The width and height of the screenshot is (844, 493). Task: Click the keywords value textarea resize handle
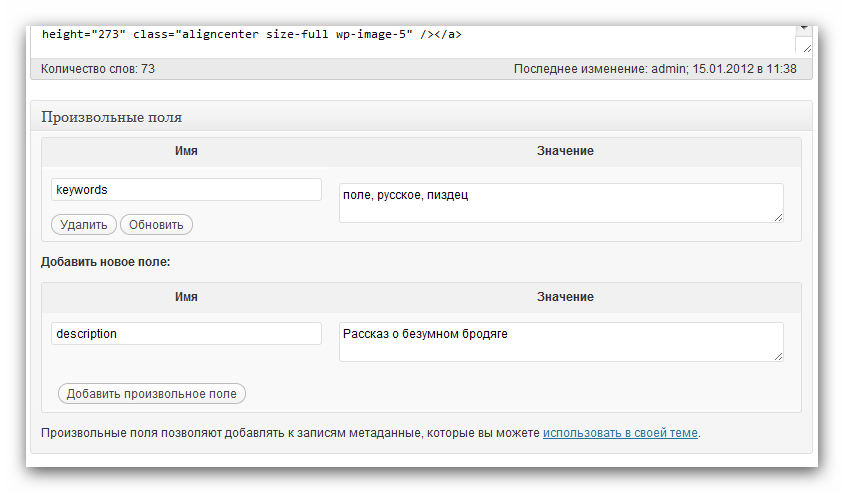tap(778, 217)
